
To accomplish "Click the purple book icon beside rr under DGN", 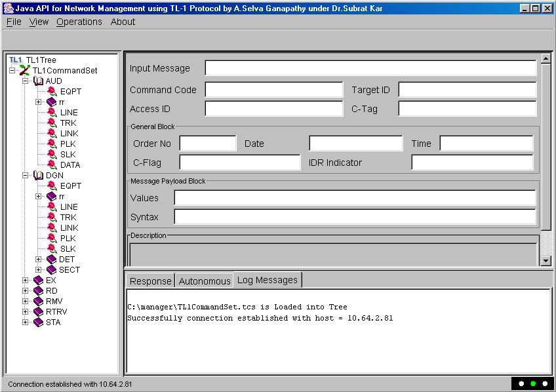I will [51, 197].
